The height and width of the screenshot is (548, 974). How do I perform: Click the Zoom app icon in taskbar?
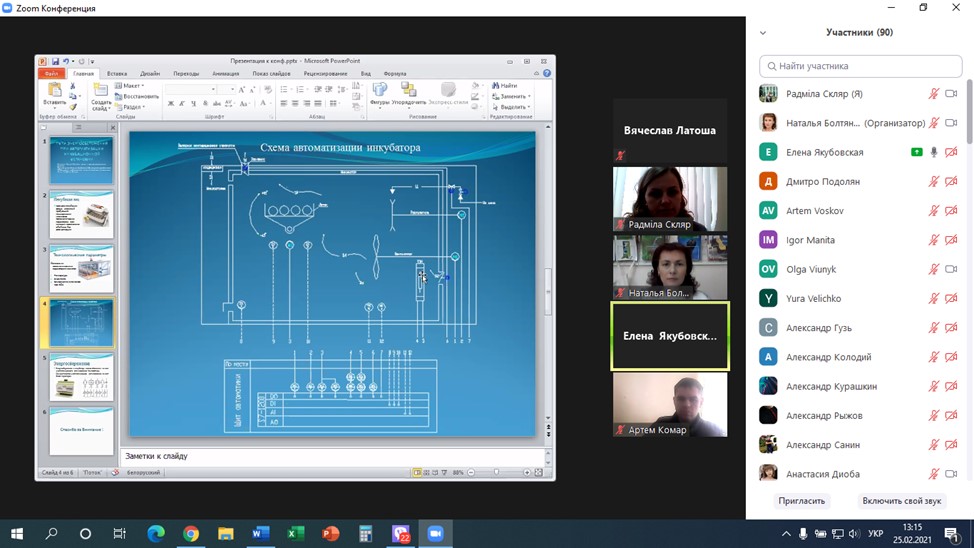(x=435, y=534)
